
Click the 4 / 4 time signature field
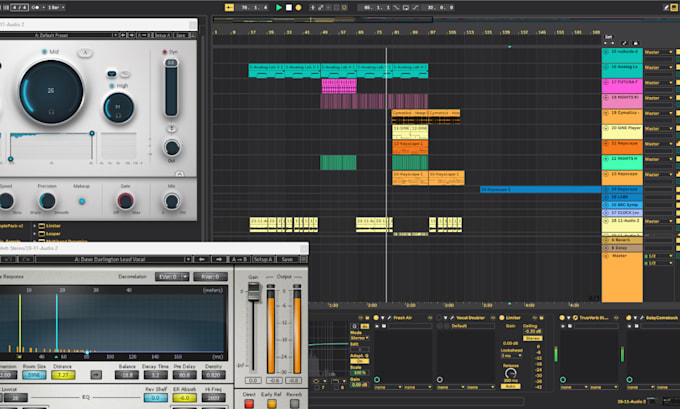(20, 7)
